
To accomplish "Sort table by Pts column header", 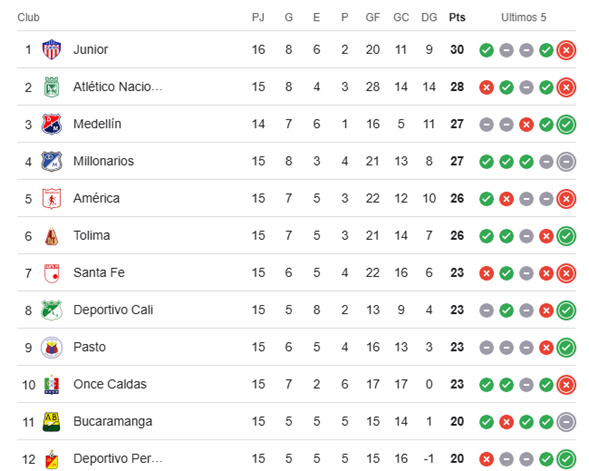I will [457, 17].
